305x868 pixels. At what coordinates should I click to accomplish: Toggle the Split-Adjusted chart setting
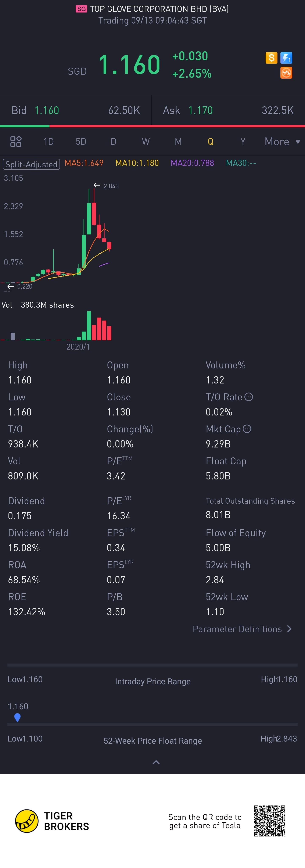[31, 164]
